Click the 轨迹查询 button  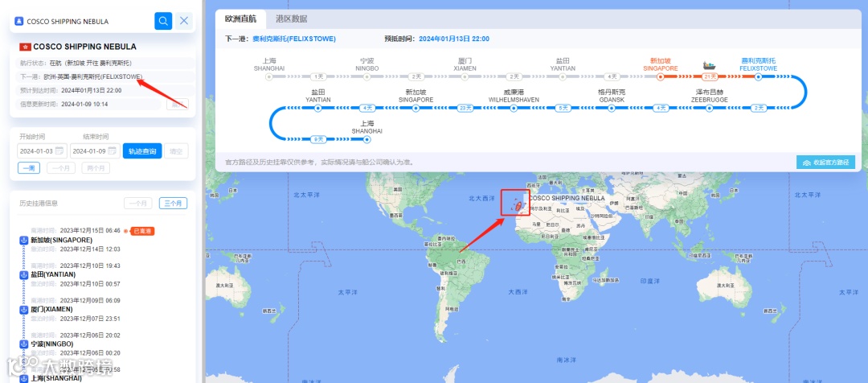click(x=142, y=150)
